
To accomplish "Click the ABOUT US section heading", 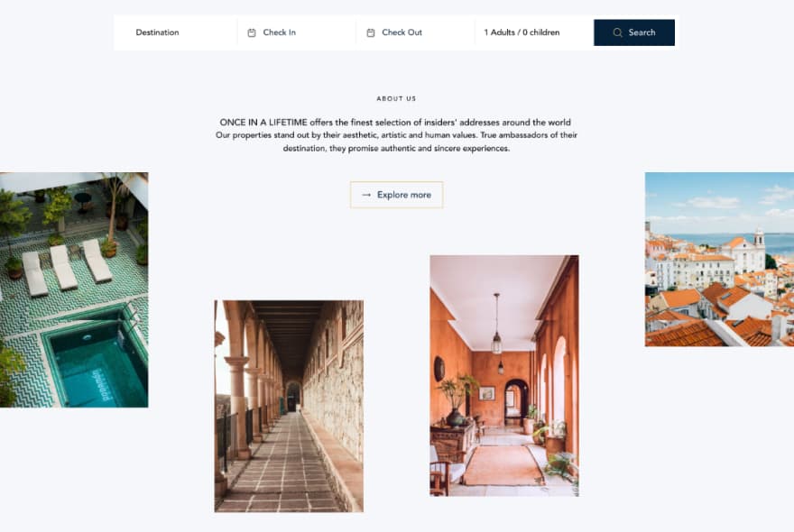I will 396,98.
